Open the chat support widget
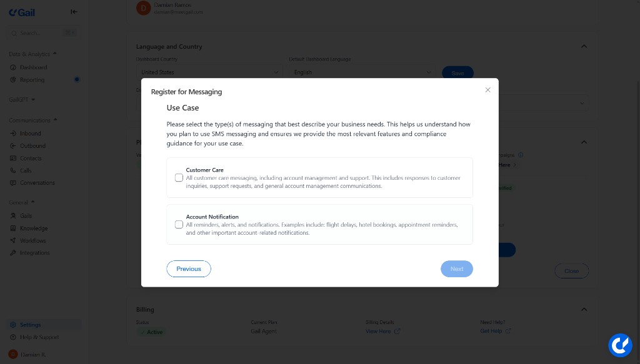This screenshot has height=364, width=640. [x=620, y=345]
